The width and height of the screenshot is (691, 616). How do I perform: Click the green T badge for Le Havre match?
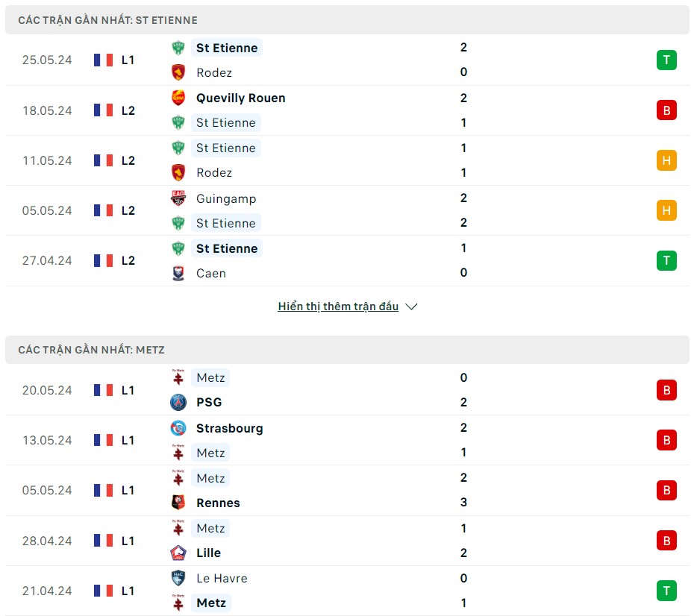(x=666, y=591)
